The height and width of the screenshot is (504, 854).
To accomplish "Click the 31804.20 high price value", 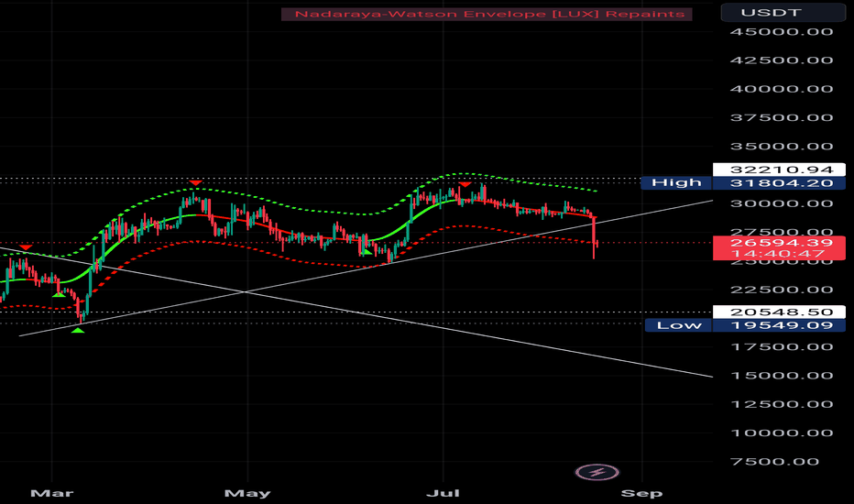I will click(781, 182).
